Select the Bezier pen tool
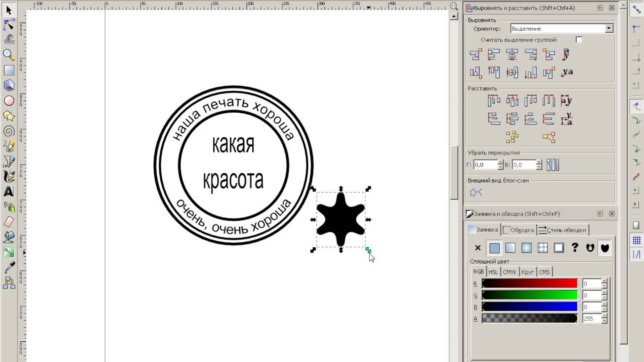Screen dimensions: 644x362 9,161
